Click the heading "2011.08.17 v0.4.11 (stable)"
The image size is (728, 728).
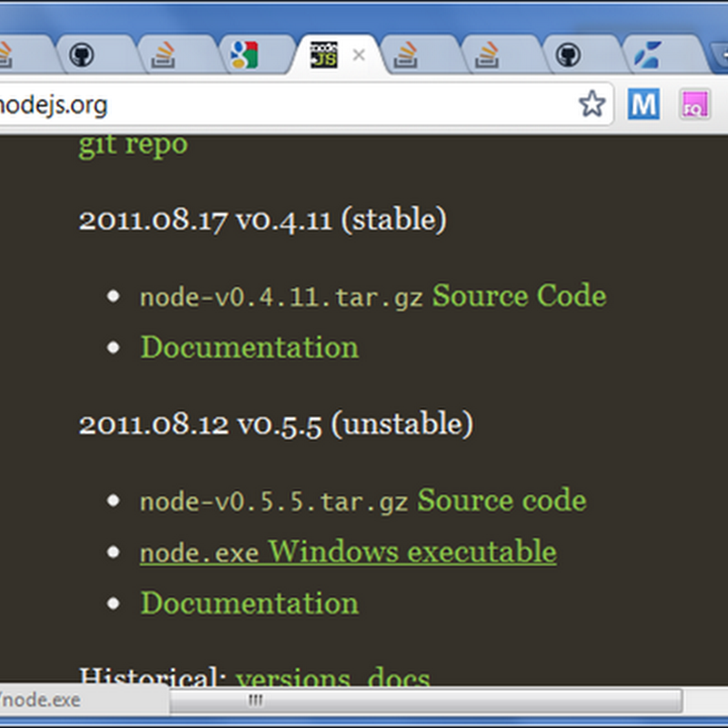click(x=263, y=219)
